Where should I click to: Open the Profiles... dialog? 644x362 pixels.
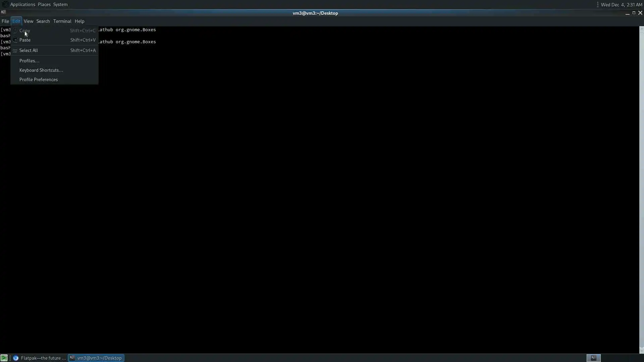(x=29, y=61)
